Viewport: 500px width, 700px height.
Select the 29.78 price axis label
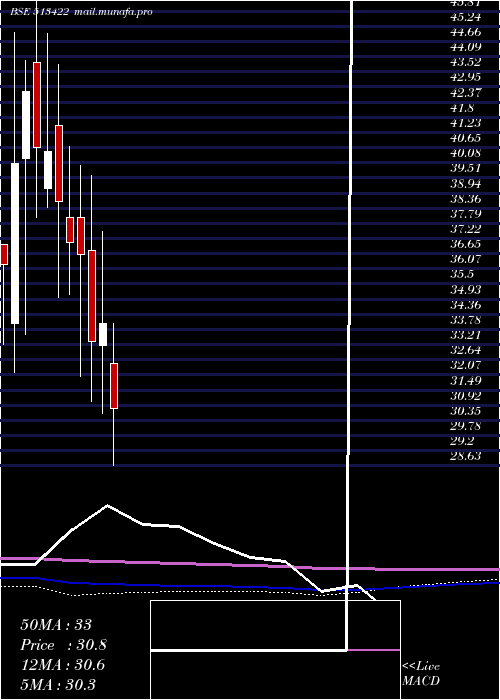pos(466,426)
